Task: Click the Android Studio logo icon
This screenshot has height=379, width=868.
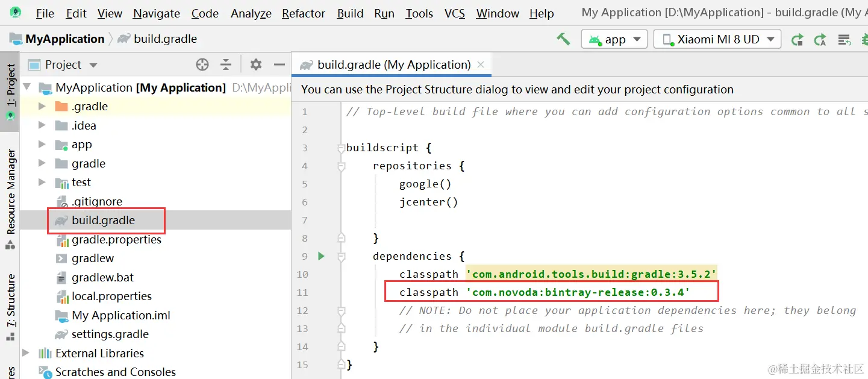Action: pos(16,13)
